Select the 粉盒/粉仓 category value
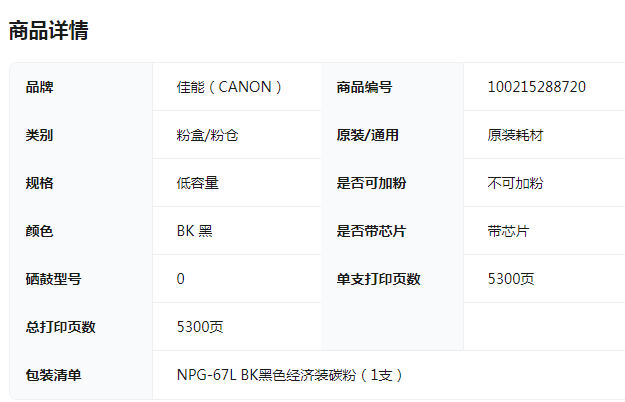 click(207, 135)
